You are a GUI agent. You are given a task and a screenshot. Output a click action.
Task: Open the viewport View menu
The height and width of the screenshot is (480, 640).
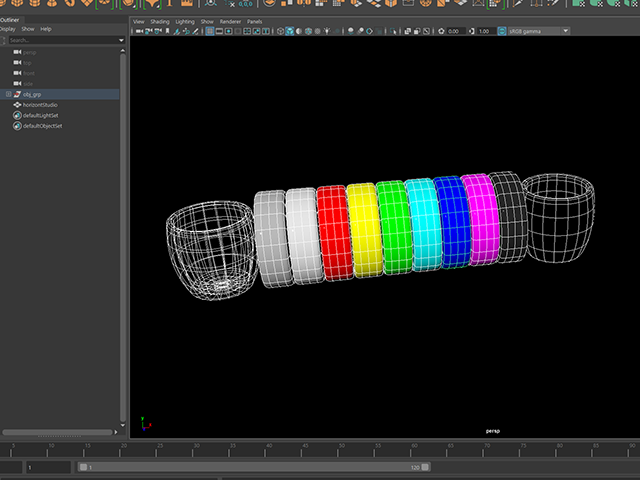point(139,22)
